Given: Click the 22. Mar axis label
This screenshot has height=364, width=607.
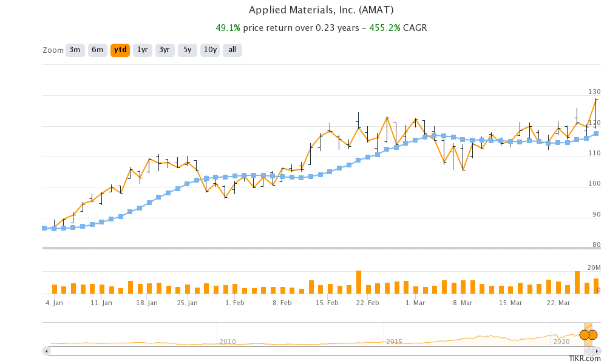Looking at the screenshot, I should [x=558, y=303].
